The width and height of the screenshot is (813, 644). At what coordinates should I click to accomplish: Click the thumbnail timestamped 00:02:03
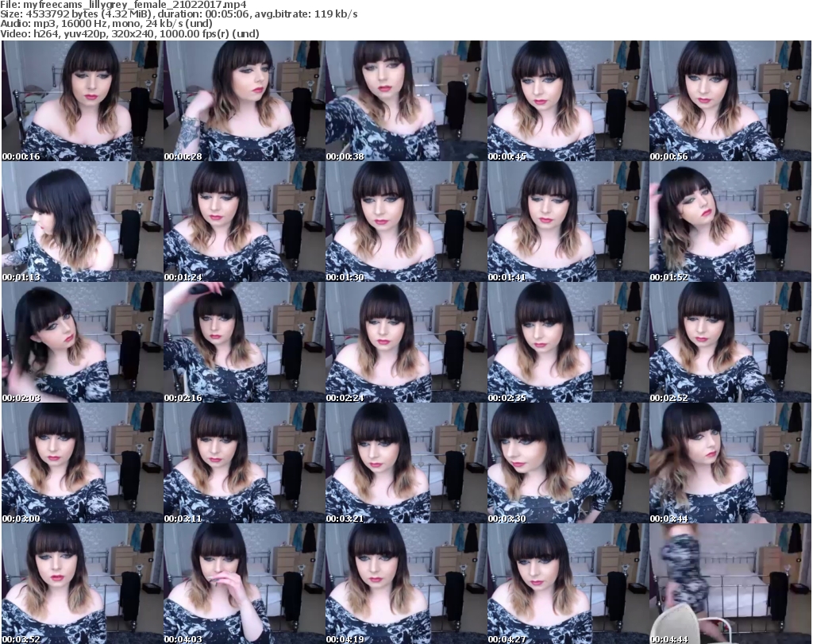pyautogui.click(x=82, y=342)
